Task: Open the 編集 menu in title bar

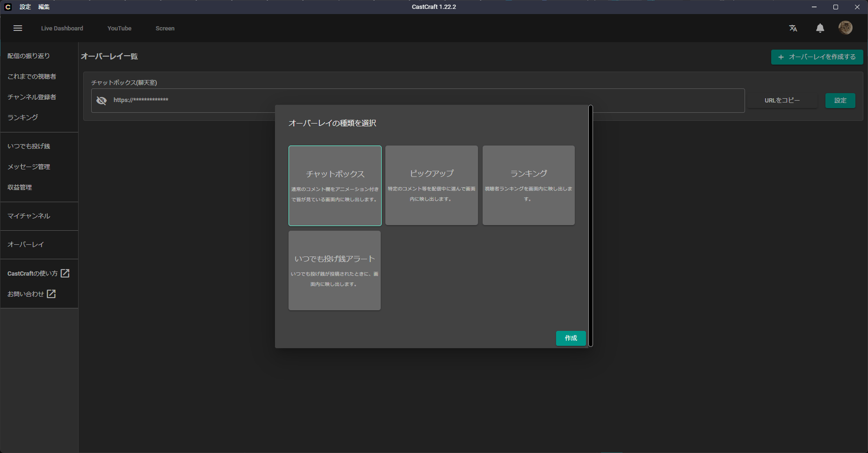Action: pos(44,7)
